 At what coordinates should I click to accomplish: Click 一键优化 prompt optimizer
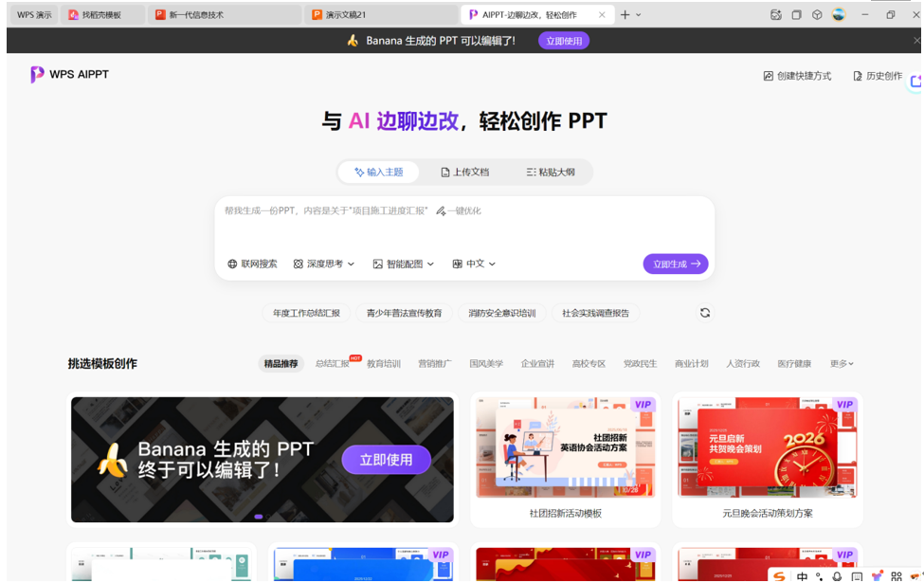click(x=459, y=211)
